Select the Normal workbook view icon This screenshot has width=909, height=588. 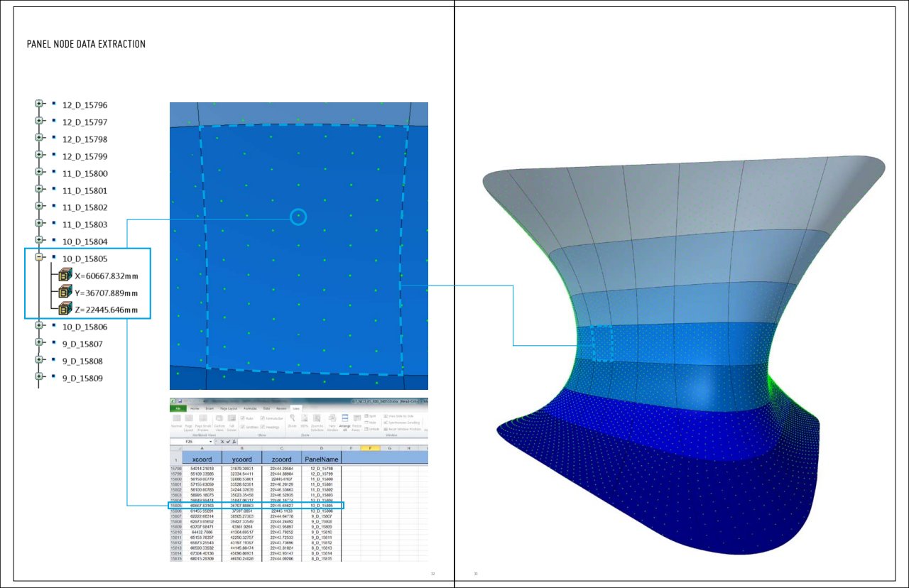point(176,419)
